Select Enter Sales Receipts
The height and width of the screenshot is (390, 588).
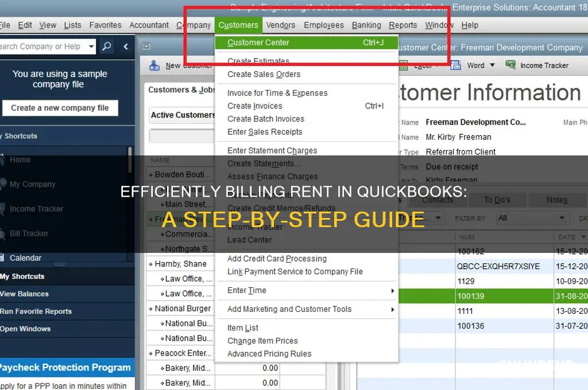click(x=265, y=132)
